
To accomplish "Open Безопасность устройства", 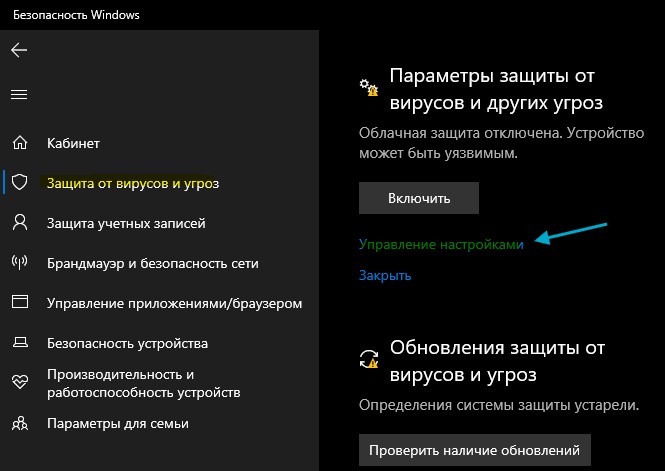I will [127, 343].
